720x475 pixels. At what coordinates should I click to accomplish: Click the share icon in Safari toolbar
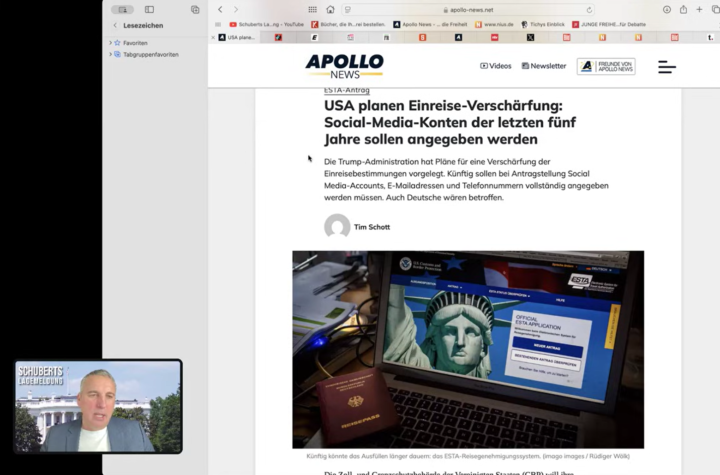coord(684,9)
